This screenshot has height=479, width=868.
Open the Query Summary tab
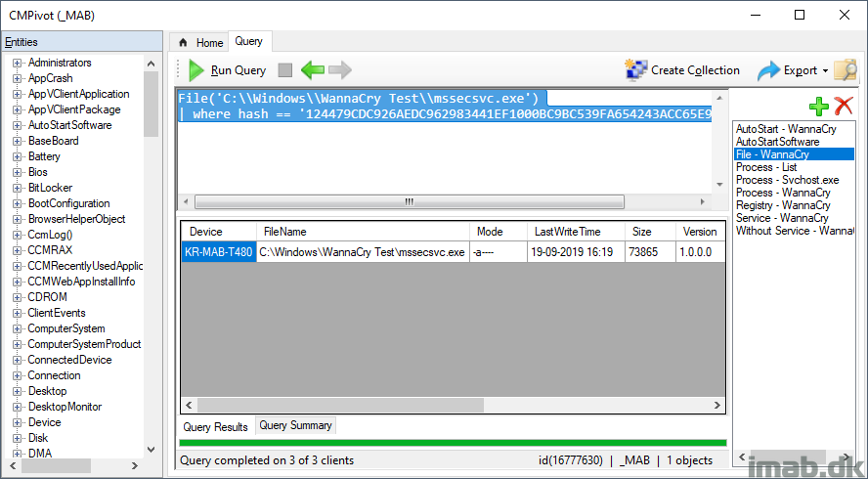pyautogui.click(x=295, y=425)
